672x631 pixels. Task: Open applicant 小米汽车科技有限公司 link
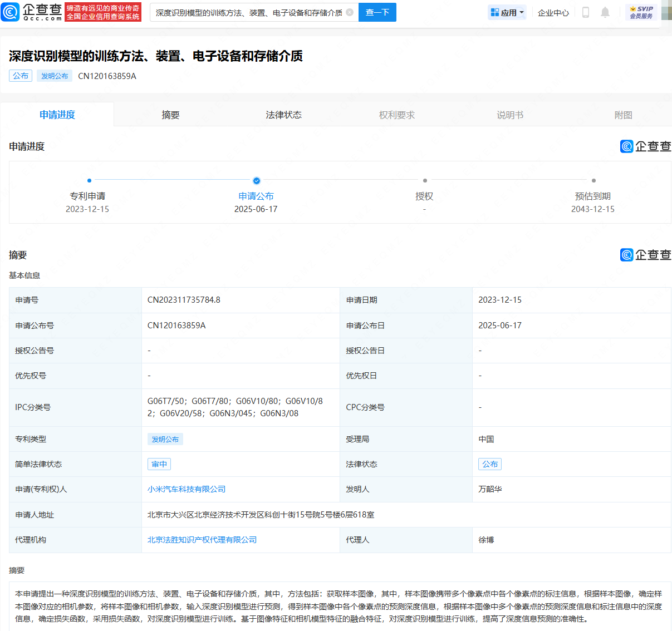point(187,489)
